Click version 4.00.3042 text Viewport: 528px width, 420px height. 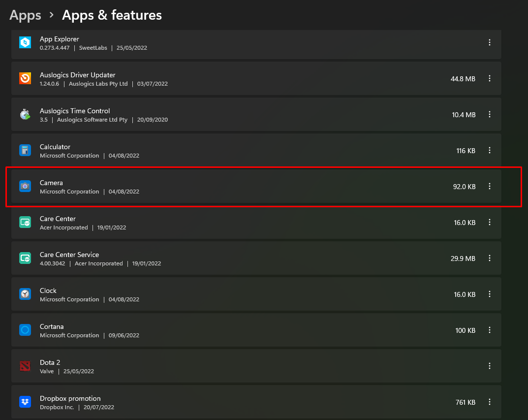point(52,263)
